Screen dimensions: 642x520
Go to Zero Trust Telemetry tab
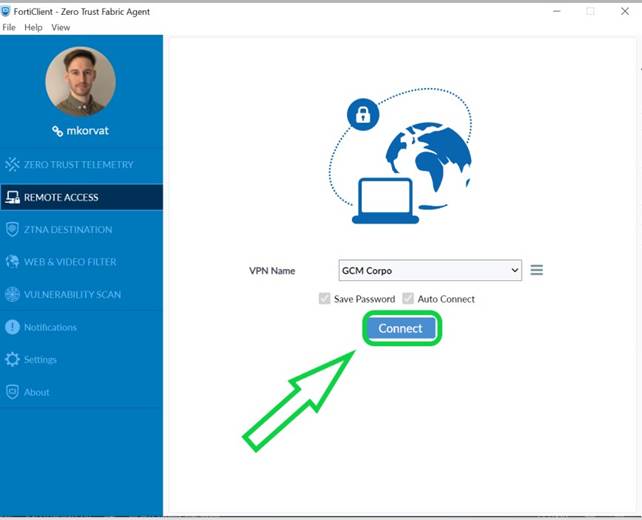[x=81, y=165]
